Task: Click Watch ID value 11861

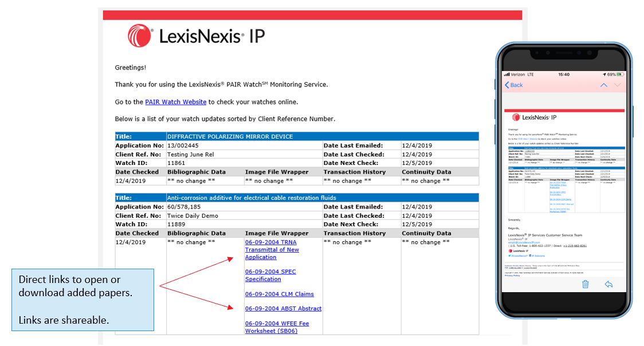Action: [x=176, y=163]
